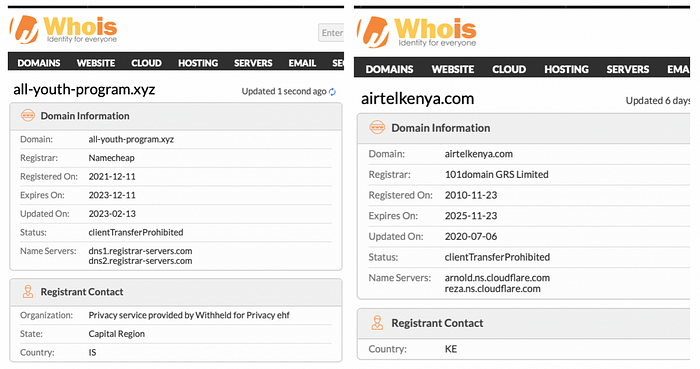The image size is (700, 369).
Task: Click updated date 2023-02-13
Action: coord(112,214)
